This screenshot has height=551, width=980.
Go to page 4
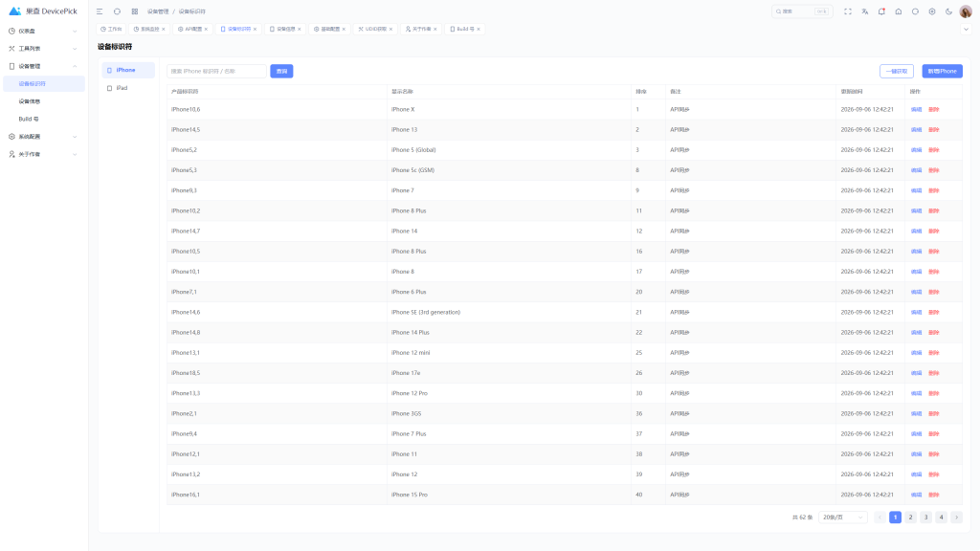coord(942,518)
